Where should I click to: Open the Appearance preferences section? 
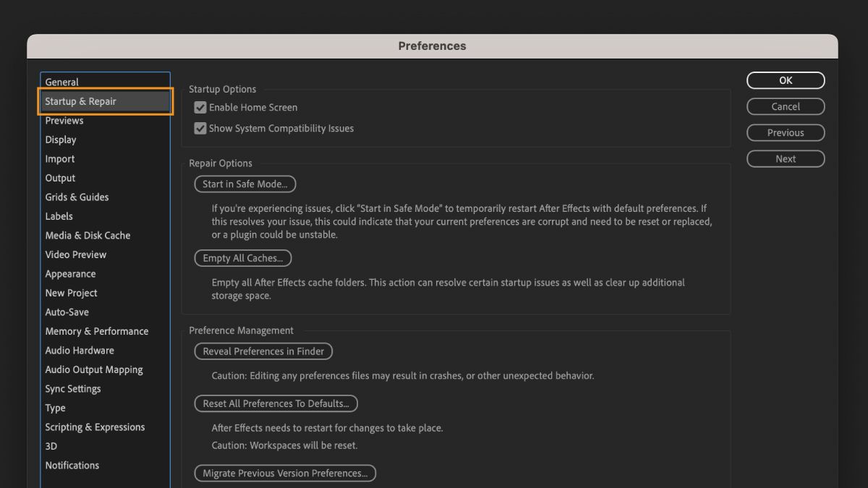tap(70, 273)
